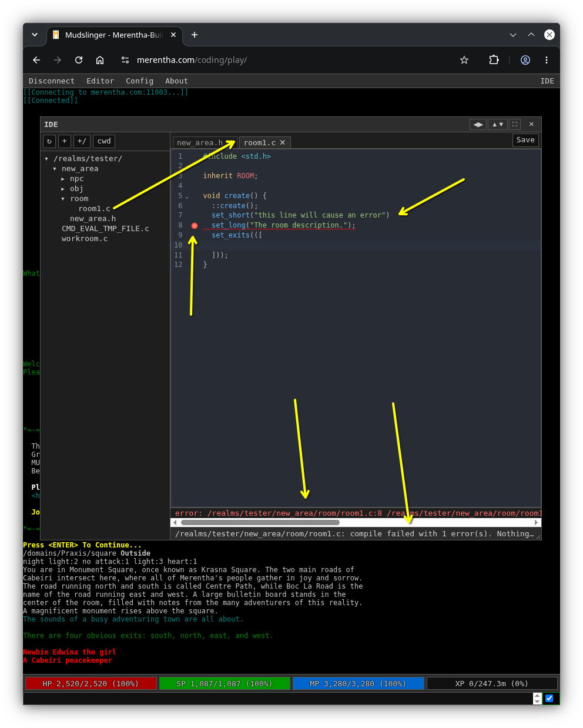
Task: Click the set_long line in editor
Action: pos(283,226)
